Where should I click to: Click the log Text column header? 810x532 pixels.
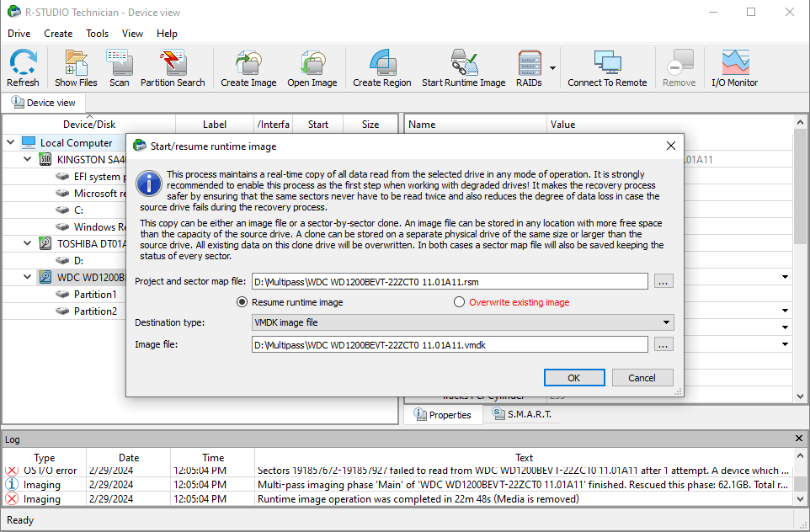point(524,458)
